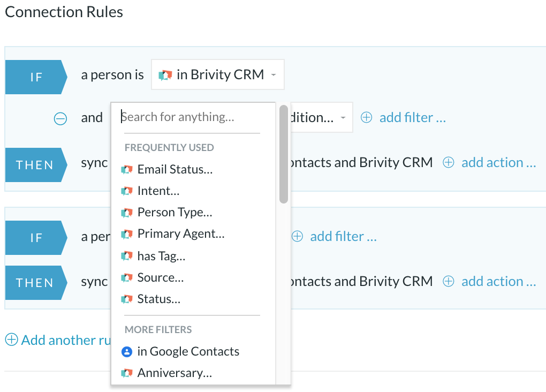This screenshot has width=546, height=392.
Task: Click the Brivity icon beside Primary Agent
Action: coord(127,234)
